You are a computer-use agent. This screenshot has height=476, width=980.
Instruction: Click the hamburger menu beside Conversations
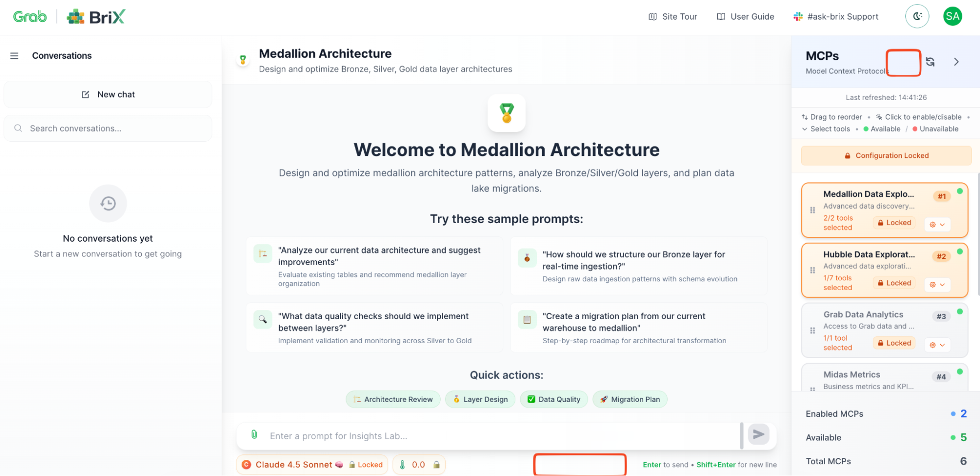pyautogui.click(x=14, y=56)
